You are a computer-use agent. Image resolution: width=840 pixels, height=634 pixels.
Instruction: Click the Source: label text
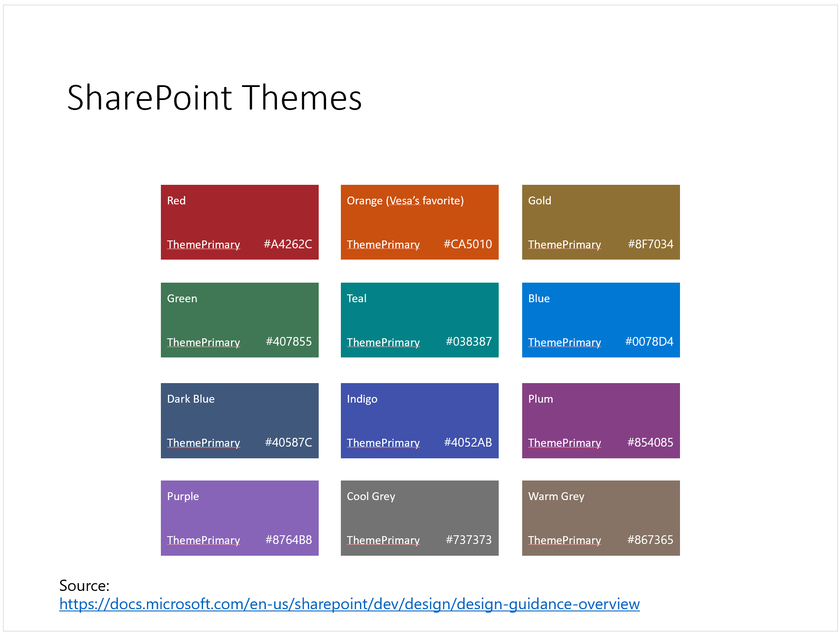click(x=84, y=586)
